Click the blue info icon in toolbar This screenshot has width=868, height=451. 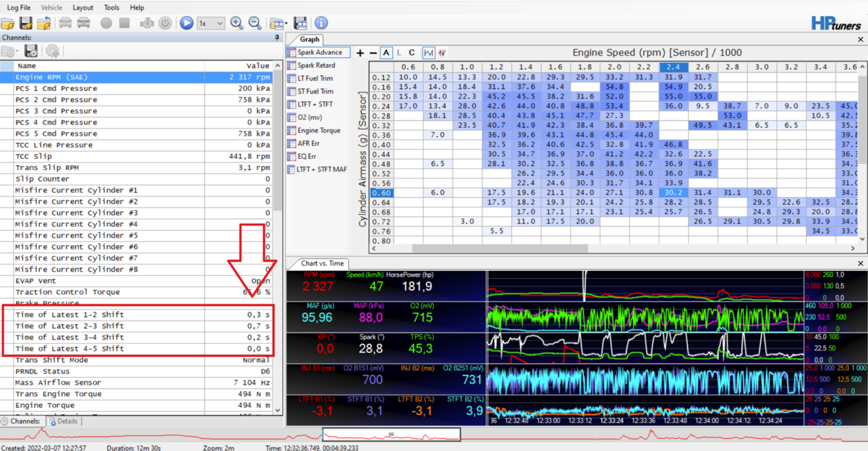tap(320, 23)
